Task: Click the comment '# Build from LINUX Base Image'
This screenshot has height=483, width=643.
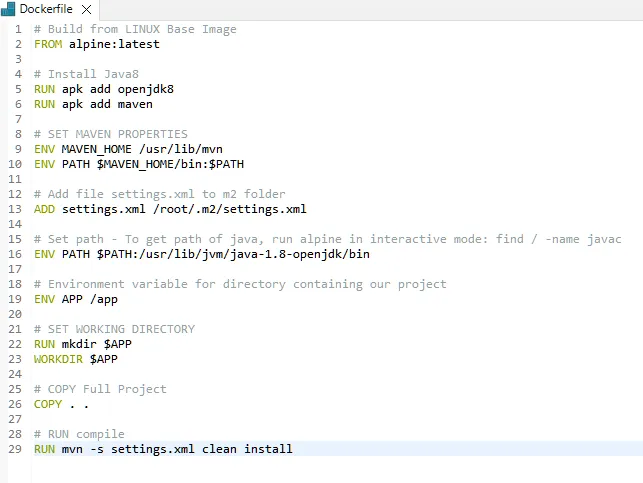Action: pos(135,29)
